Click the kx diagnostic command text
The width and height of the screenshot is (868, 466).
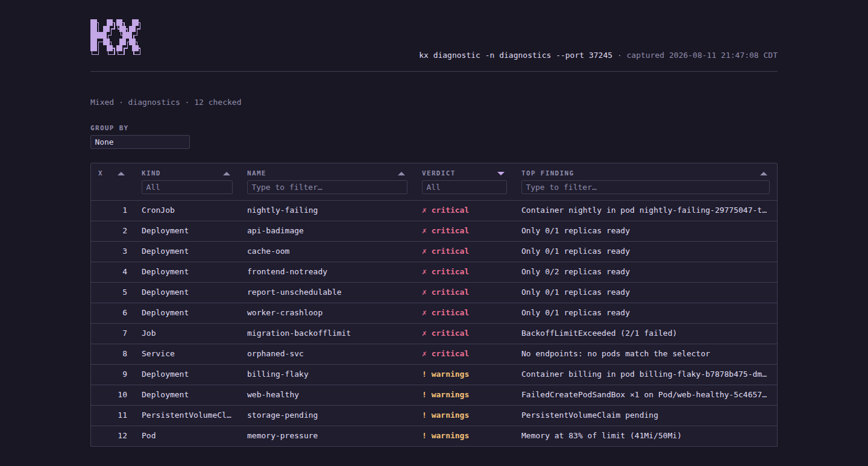tap(516, 55)
